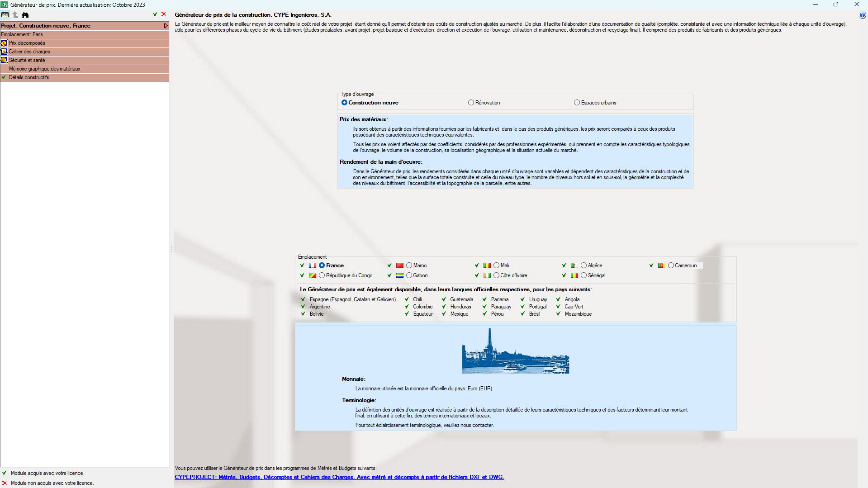Image resolution: width=868 pixels, height=488 pixels.
Task: Click the scroll icon beside Cahier des charges
Action: 4,52
